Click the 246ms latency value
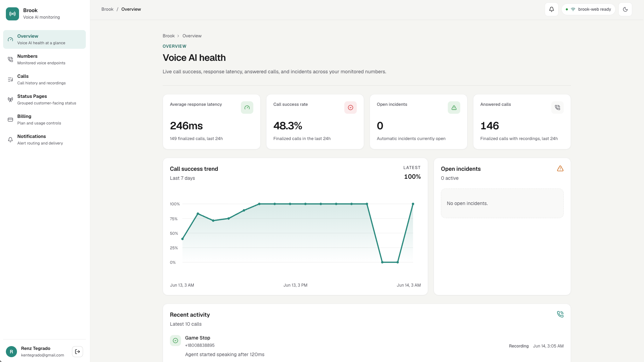This screenshot has width=644, height=362. click(x=186, y=126)
